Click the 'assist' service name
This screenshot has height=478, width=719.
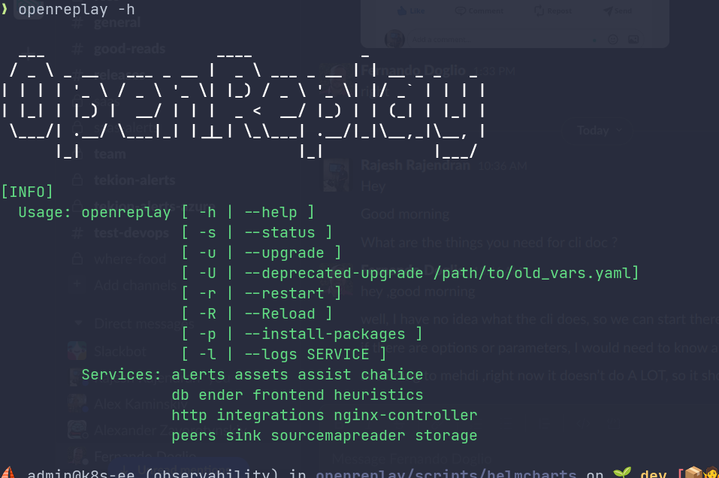pyautogui.click(x=324, y=374)
